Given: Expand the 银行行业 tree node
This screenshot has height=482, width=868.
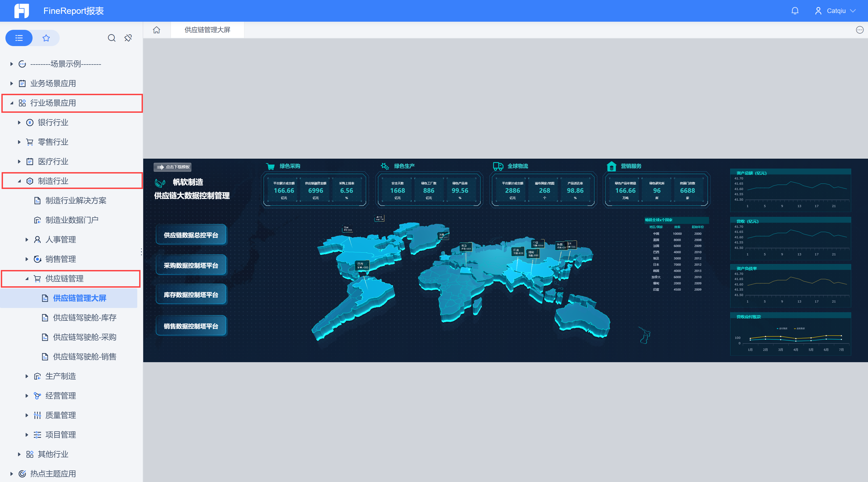Looking at the screenshot, I should click(19, 123).
